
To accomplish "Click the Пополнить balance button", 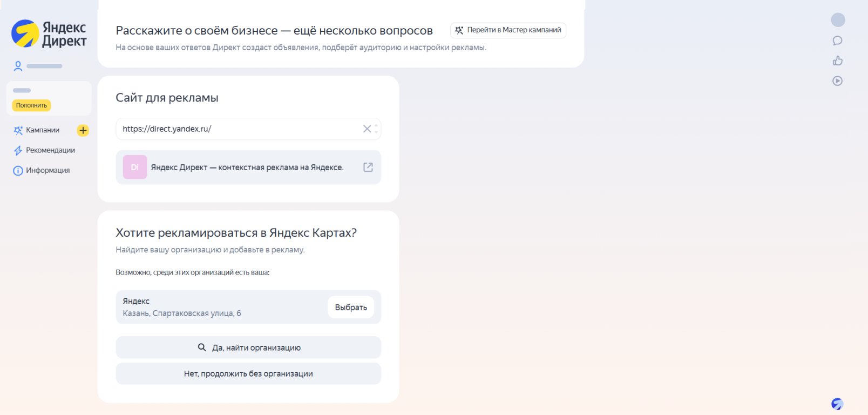I will pyautogui.click(x=31, y=105).
